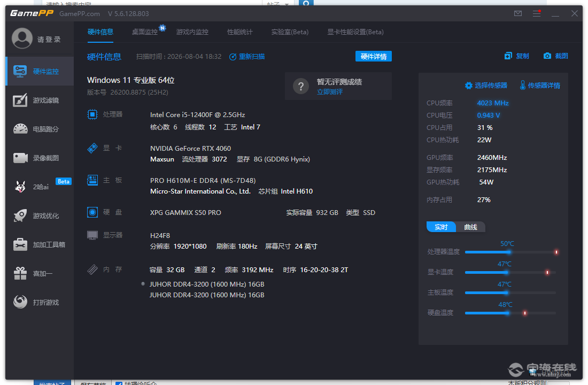Image resolution: width=588 pixels, height=385 pixels.
Task: Click the 显示器 monitor icon
Action: click(92, 235)
